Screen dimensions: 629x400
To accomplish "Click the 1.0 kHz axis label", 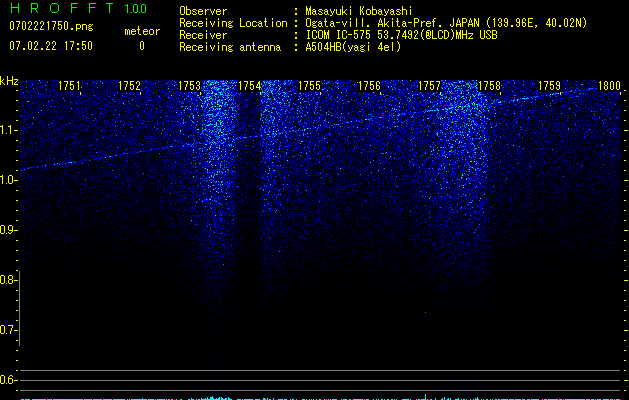I will [8, 180].
